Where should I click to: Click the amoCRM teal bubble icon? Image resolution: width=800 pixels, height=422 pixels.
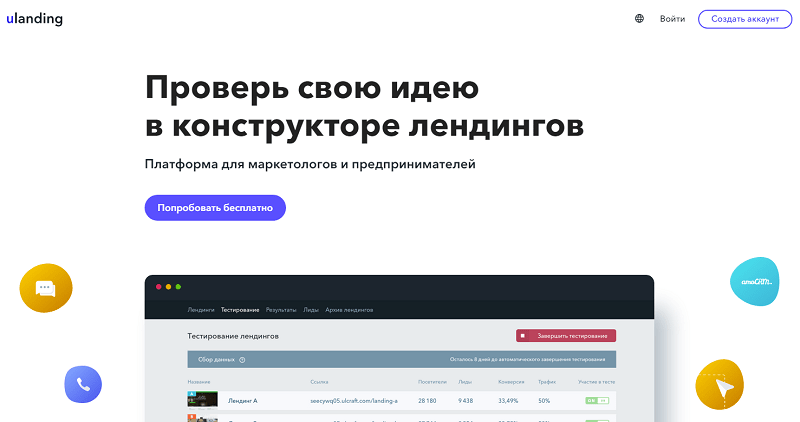(x=755, y=281)
